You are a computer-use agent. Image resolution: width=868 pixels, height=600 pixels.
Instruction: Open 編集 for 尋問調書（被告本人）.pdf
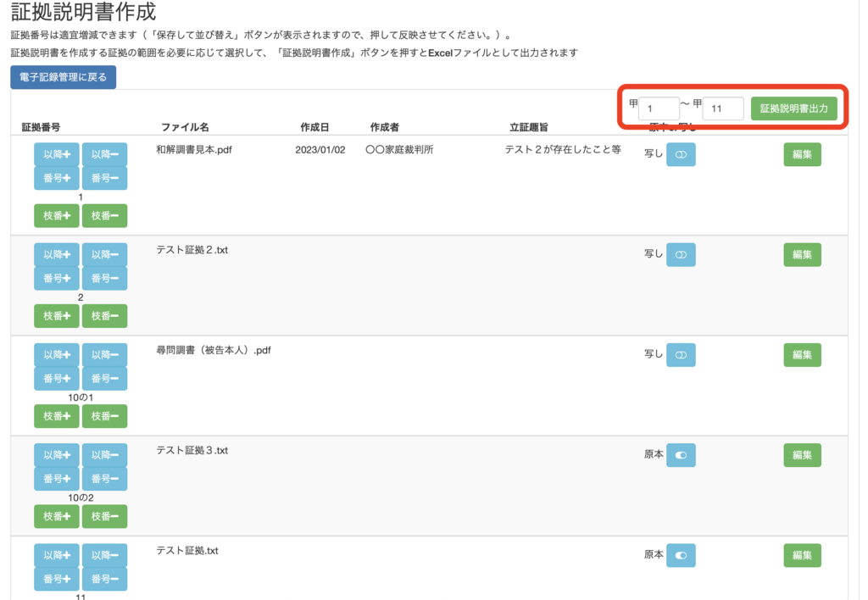[x=802, y=355]
